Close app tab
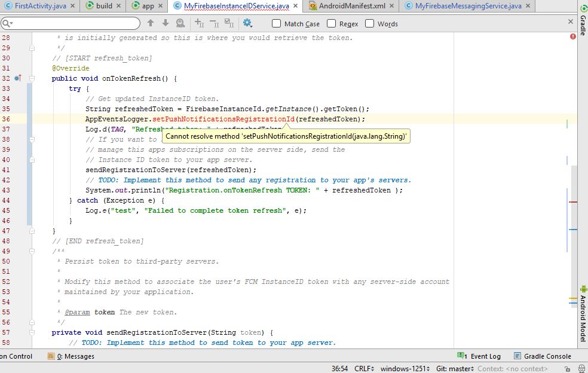 tap(161, 6)
